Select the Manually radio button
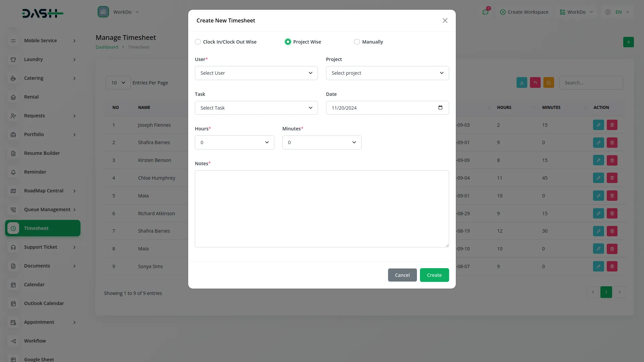The image size is (644, 362). pyautogui.click(x=357, y=42)
